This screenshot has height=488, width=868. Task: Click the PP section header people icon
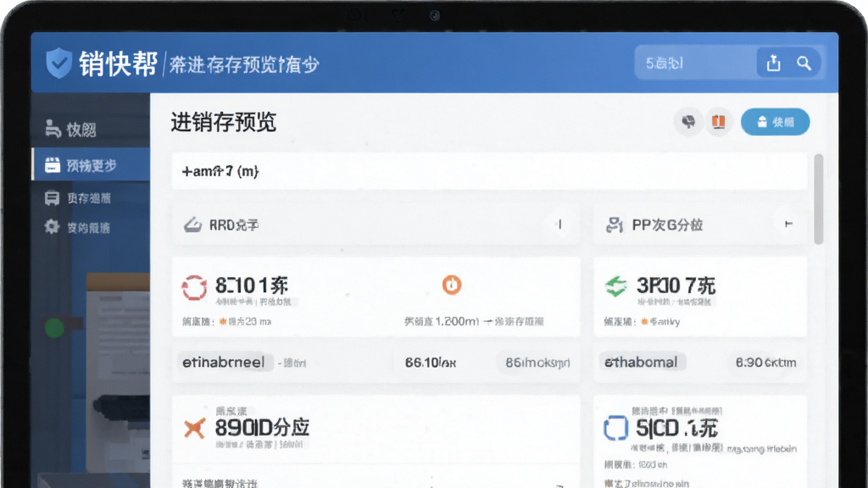(x=615, y=225)
